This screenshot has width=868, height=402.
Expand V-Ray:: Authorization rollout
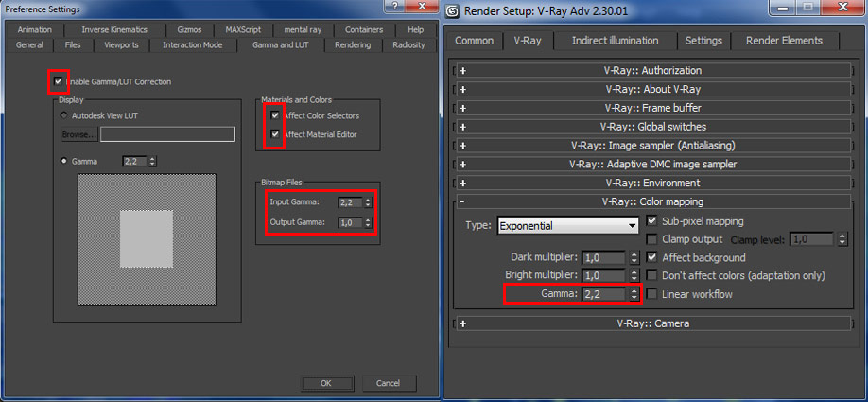(652, 70)
